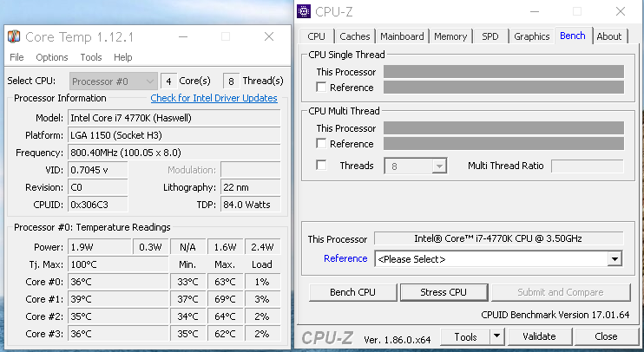Screen dimensions: 644x352
Task: Click the Core Temp app icon in title bar
Action: click(14, 36)
